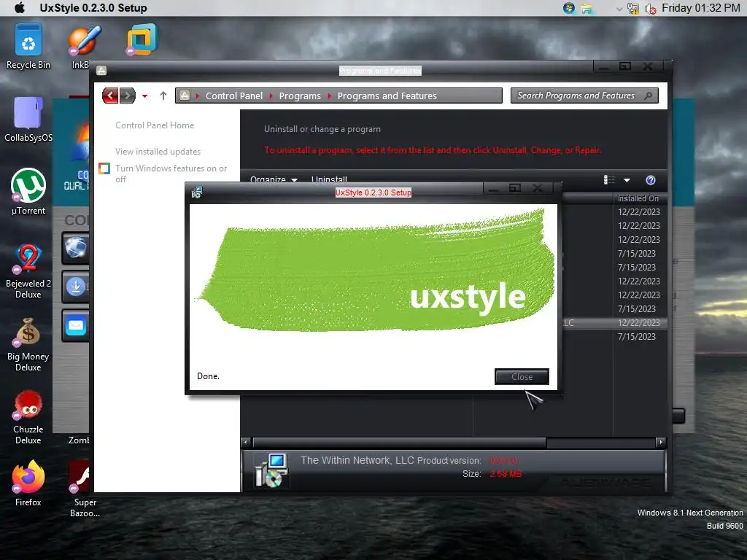747x560 pixels.
Task: Open the CollabSysOS desktop icon
Action: (x=28, y=119)
